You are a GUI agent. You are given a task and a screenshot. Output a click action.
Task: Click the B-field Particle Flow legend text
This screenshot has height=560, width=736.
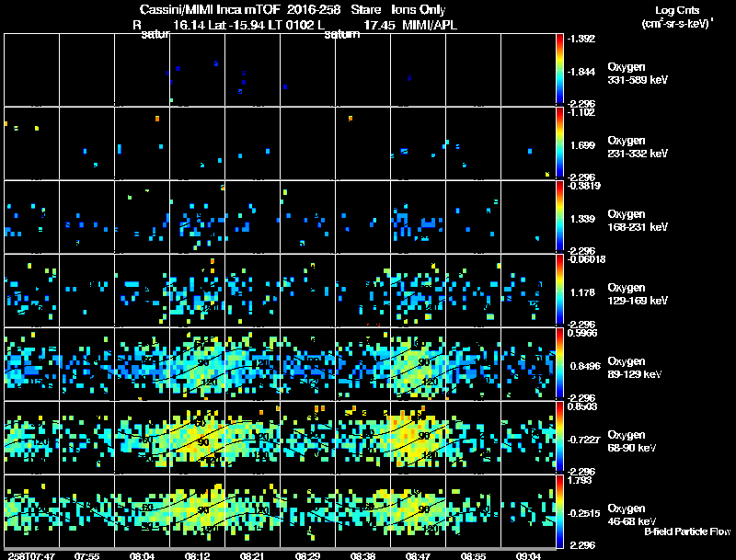click(x=687, y=531)
